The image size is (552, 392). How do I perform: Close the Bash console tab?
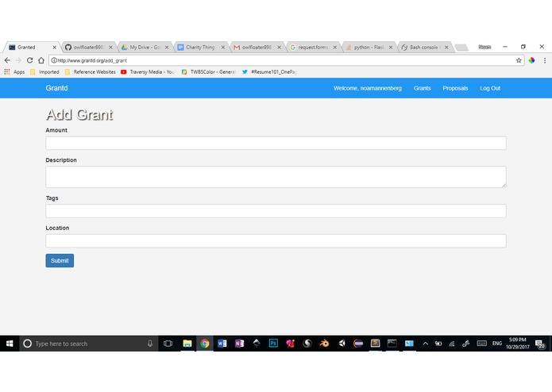click(446, 47)
